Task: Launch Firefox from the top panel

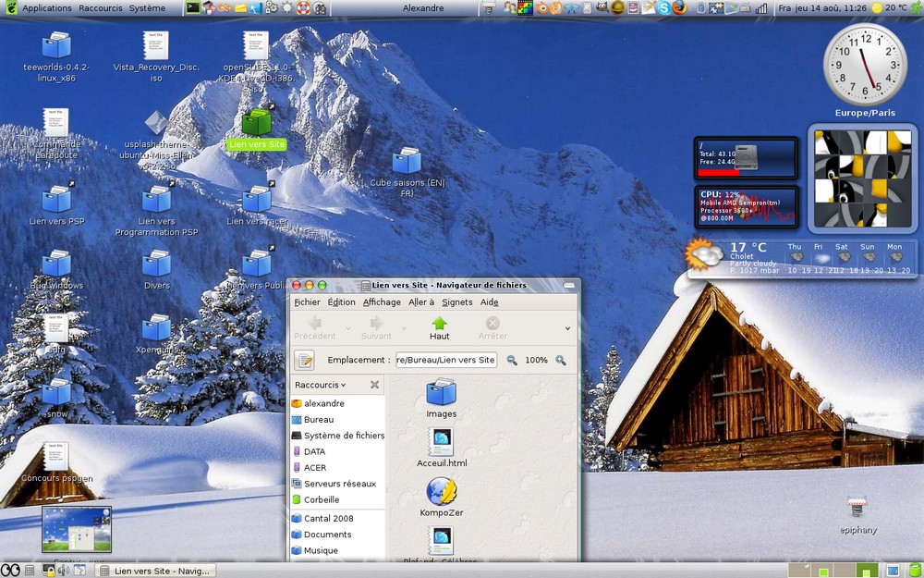Action: (679, 7)
